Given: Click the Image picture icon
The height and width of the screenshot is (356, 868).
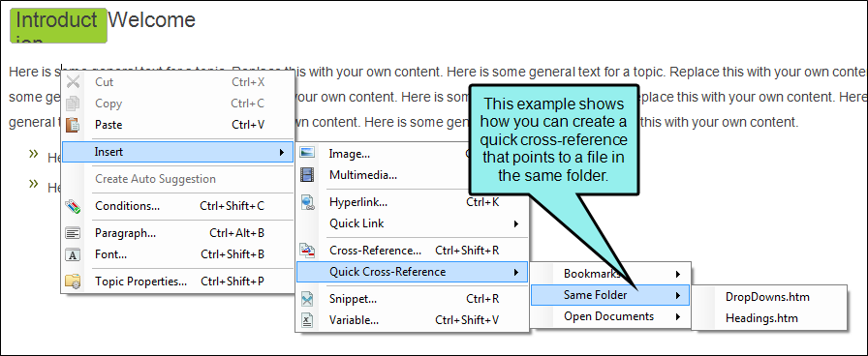Looking at the screenshot, I should tap(307, 153).
